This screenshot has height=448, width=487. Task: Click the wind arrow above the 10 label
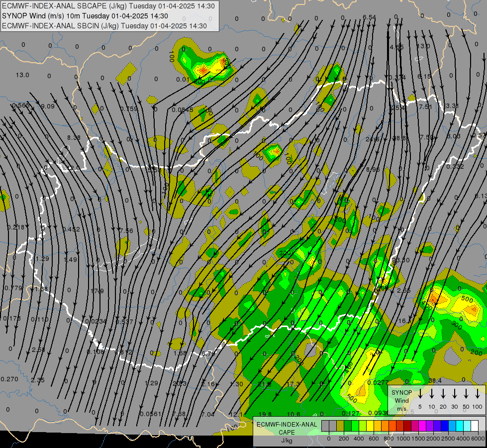(432, 394)
